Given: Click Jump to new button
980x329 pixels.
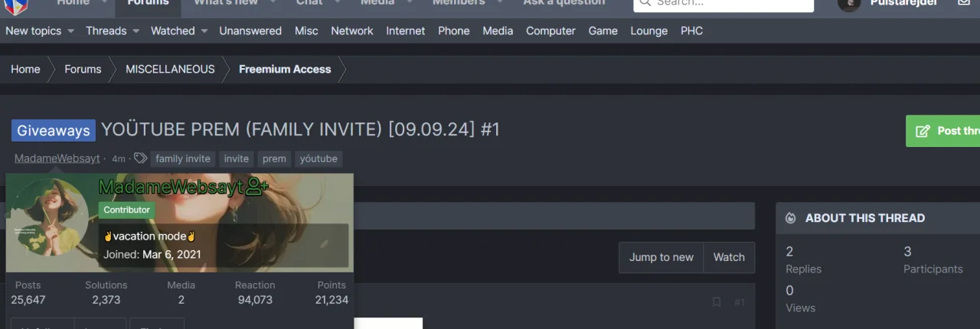Looking at the screenshot, I should coord(661,257).
